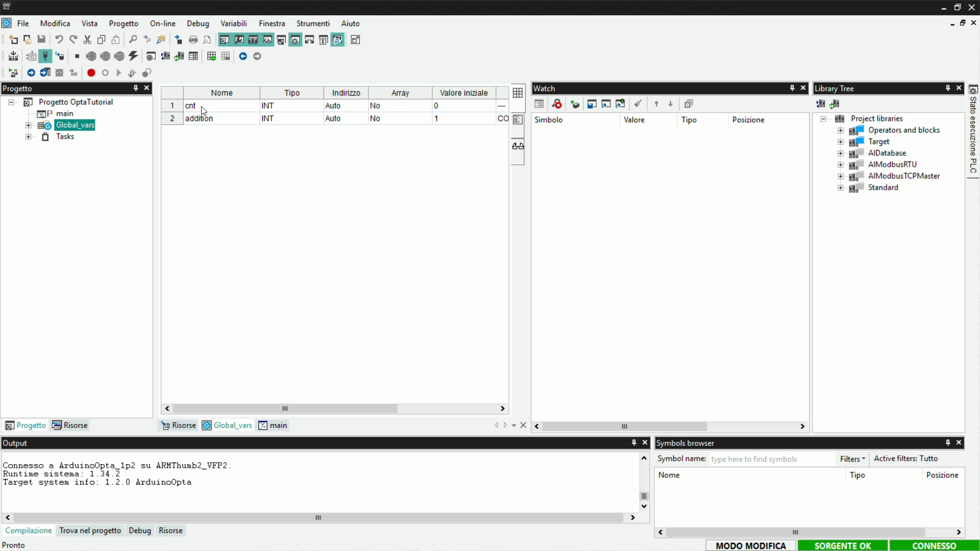The image size is (980, 551).
Task: Click the Output panel horizontal scrollbar thumb
Action: (318, 517)
